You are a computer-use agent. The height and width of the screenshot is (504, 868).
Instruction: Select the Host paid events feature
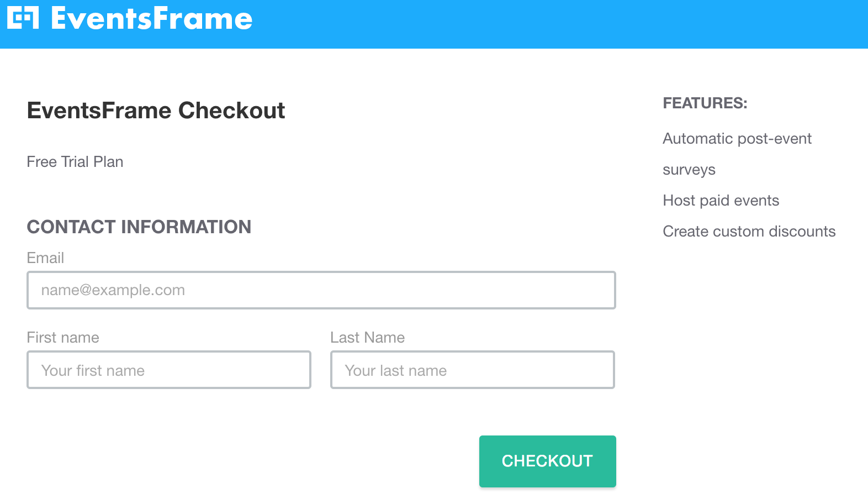(x=721, y=201)
